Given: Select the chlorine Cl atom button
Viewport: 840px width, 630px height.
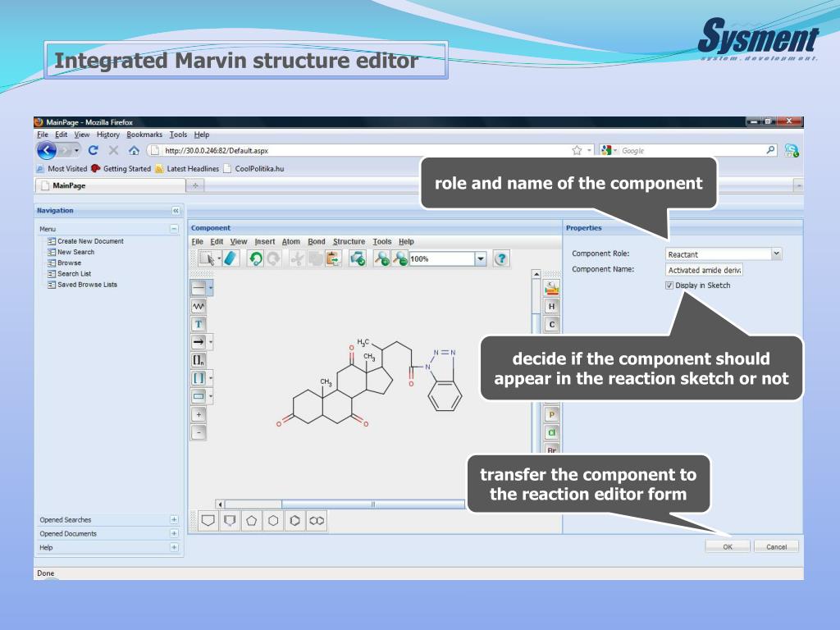Looking at the screenshot, I should [x=552, y=433].
